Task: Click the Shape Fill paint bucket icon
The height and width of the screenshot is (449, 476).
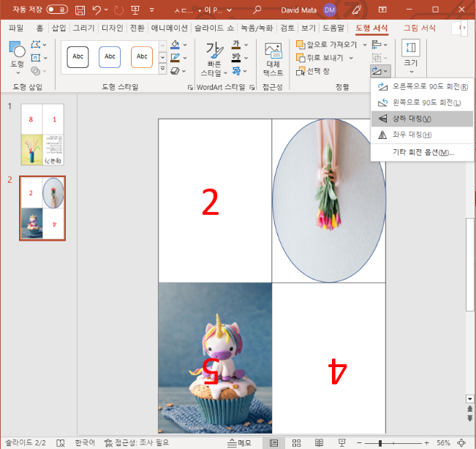Action: point(175,45)
